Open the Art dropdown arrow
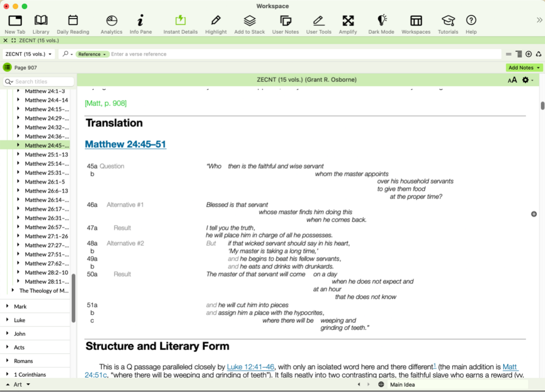The width and height of the screenshot is (545, 392). coord(28,384)
